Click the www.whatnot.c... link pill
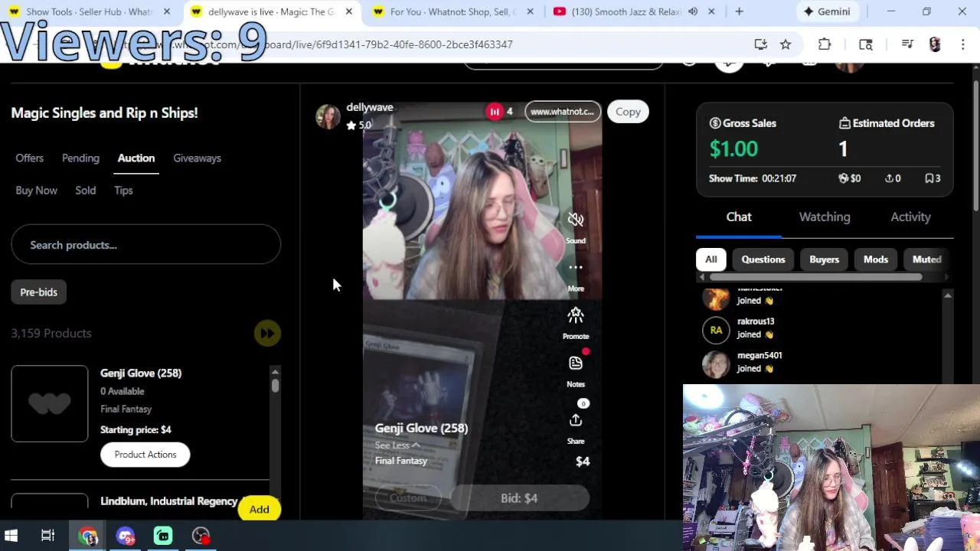This screenshot has height=551, width=980. [x=563, y=112]
